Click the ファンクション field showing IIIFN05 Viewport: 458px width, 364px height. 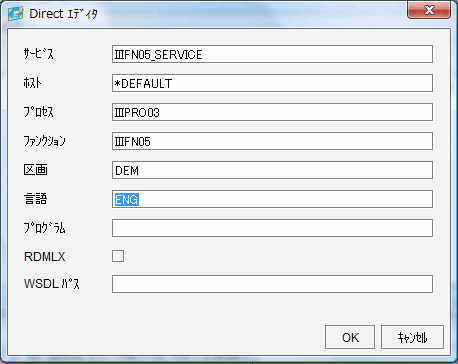(x=272, y=141)
